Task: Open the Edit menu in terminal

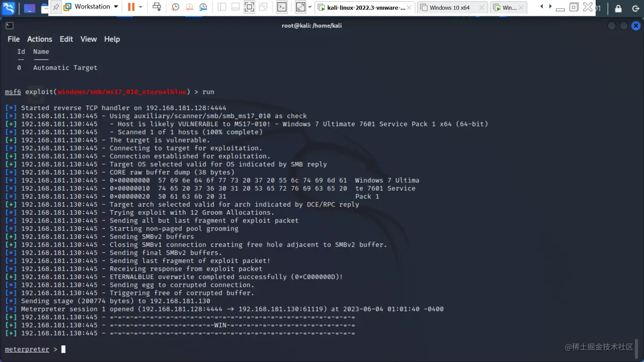Action: click(66, 39)
